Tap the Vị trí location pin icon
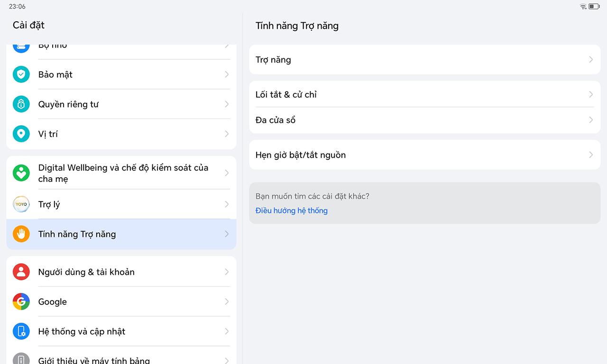 pyautogui.click(x=21, y=134)
